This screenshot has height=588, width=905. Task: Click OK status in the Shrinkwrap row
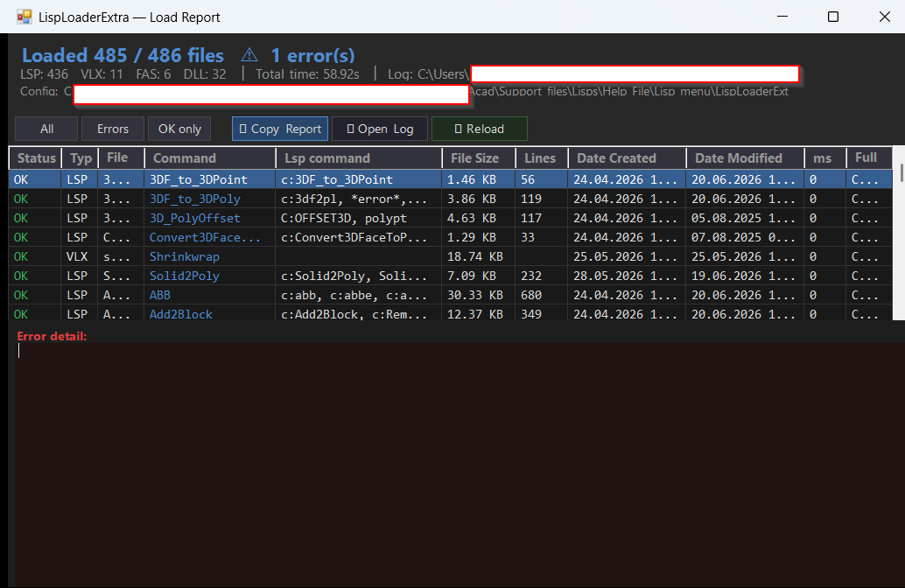[21, 256]
